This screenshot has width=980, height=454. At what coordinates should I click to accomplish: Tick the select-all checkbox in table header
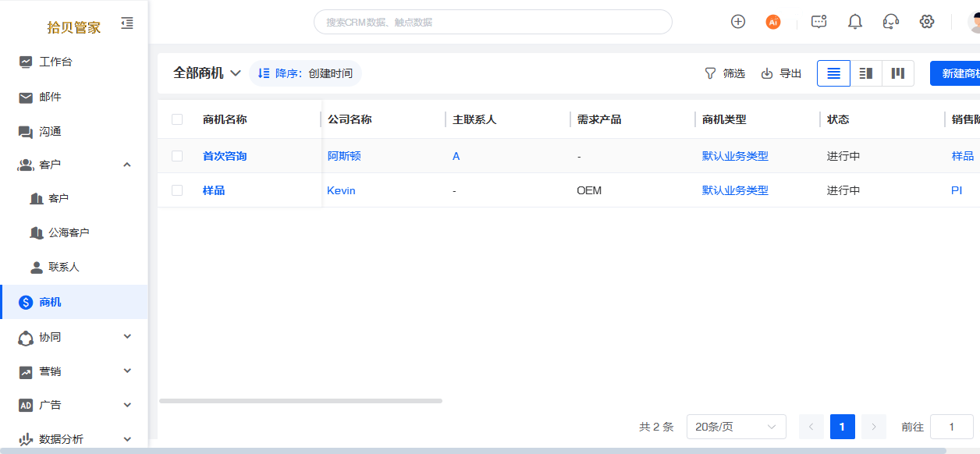coord(177,119)
